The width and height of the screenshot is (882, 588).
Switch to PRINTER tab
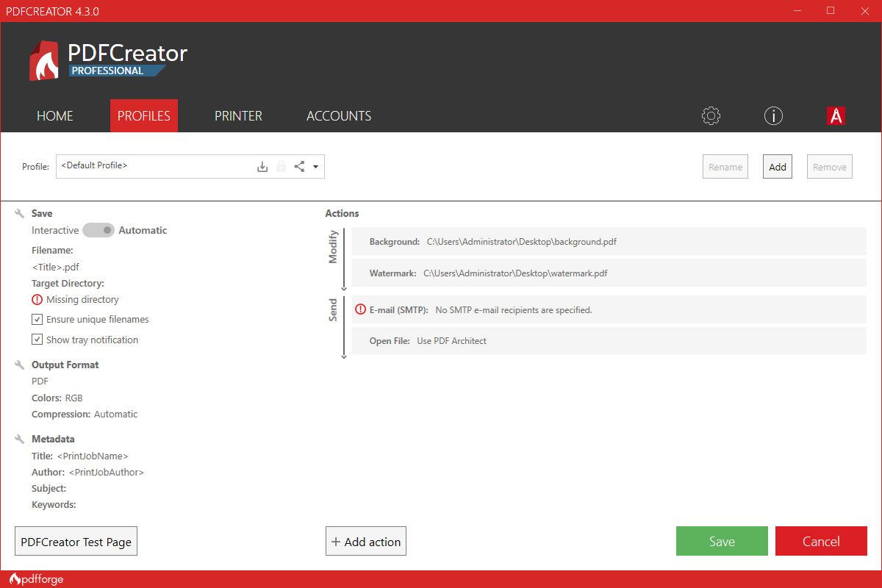tap(238, 115)
